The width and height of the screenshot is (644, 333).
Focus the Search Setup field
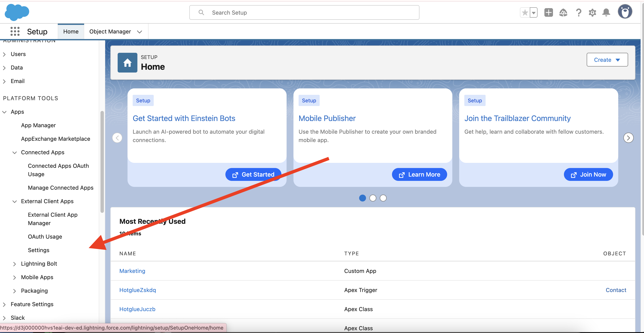pos(304,12)
